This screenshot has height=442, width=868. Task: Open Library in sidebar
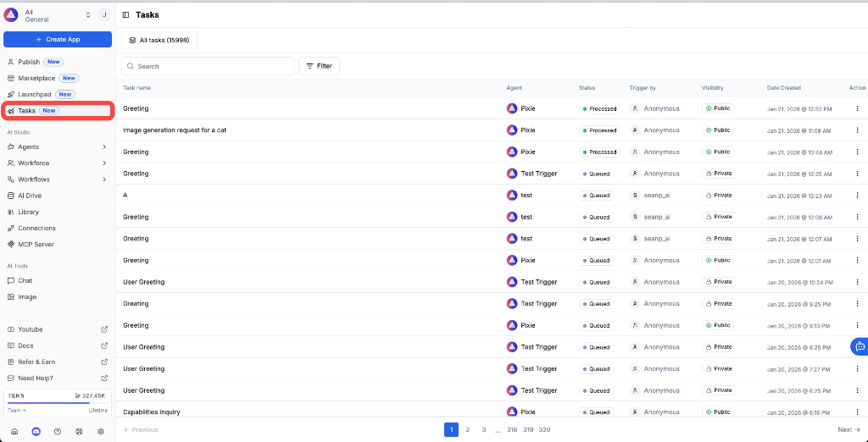(58, 212)
